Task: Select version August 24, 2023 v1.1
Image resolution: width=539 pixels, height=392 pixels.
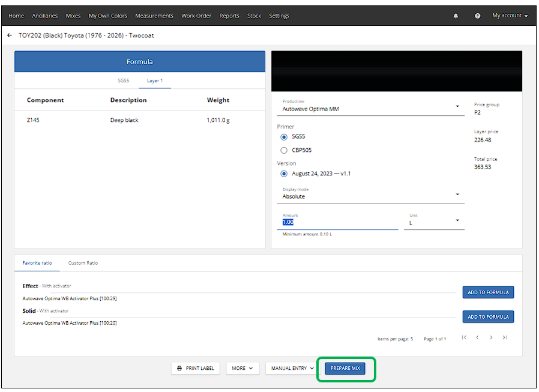Action: [x=284, y=173]
